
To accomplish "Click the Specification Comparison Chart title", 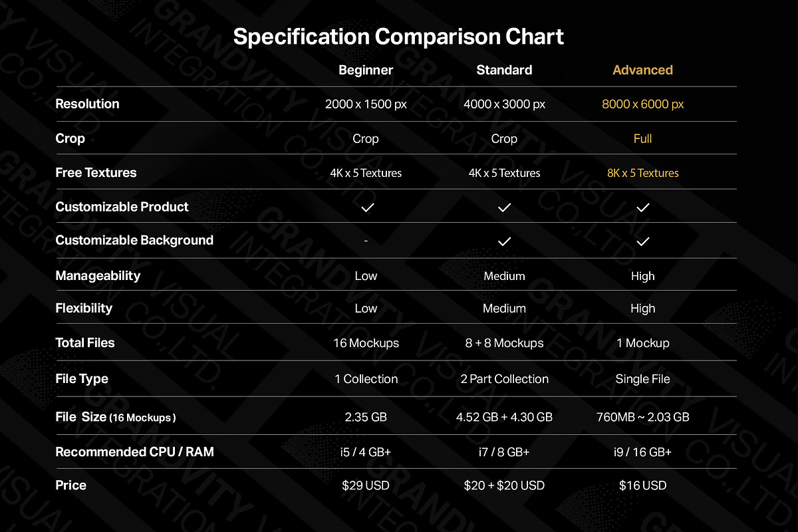I will point(398,36).
